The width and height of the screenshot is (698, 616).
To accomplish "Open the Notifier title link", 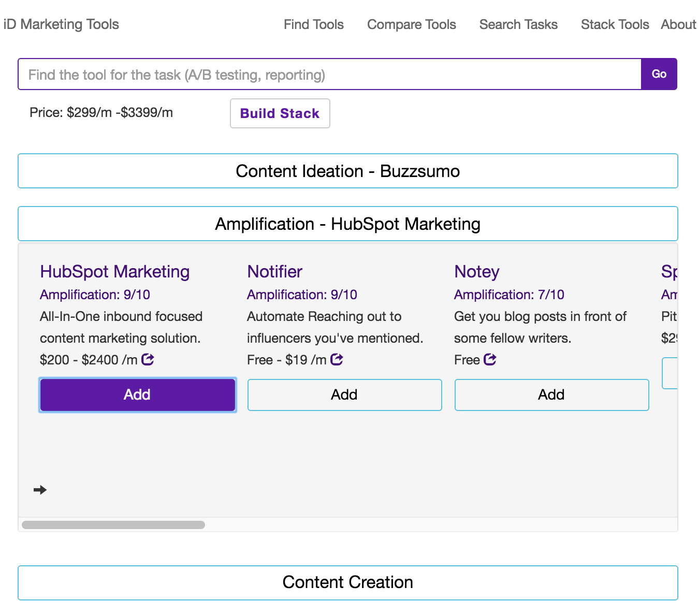I will [275, 271].
